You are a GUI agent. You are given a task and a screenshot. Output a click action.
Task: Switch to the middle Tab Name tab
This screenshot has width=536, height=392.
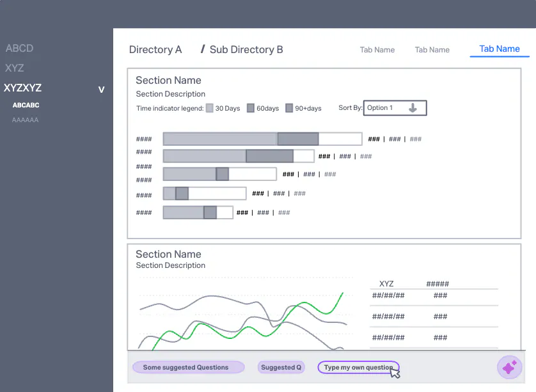432,50
